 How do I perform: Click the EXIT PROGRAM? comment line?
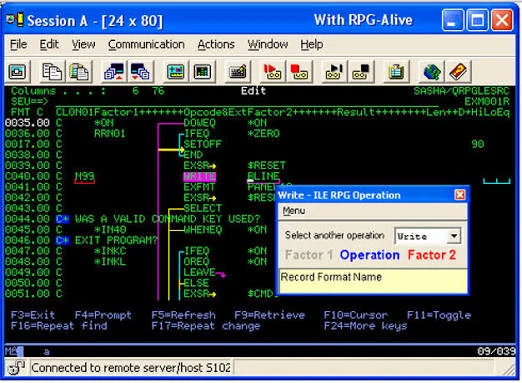coord(116,240)
